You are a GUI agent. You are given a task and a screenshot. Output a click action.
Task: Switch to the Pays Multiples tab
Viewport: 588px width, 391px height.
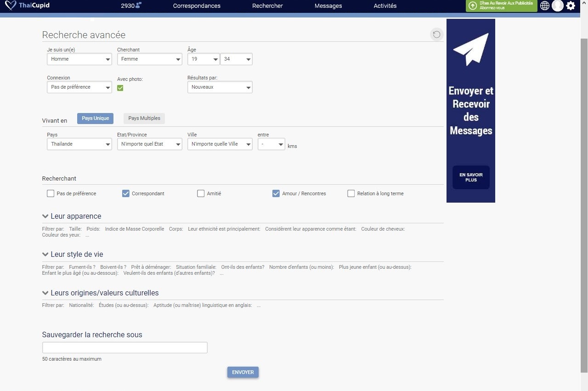tap(144, 119)
